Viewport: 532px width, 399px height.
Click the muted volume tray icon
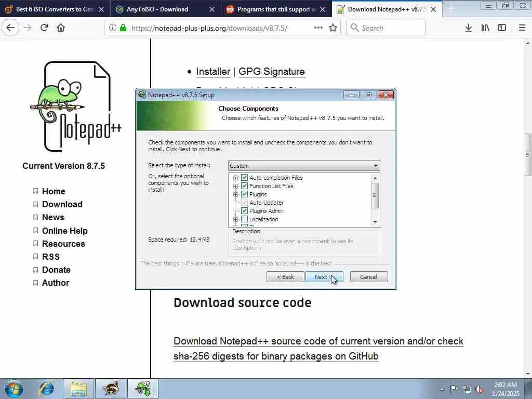point(480,389)
